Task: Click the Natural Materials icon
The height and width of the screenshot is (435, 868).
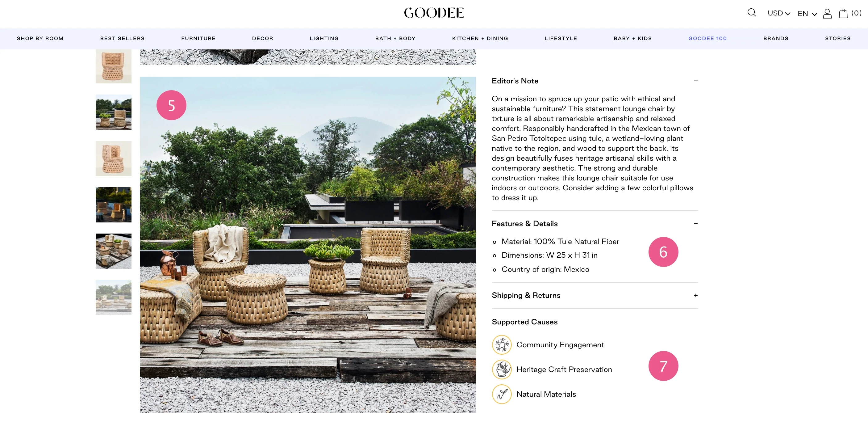Action: [x=502, y=394]
